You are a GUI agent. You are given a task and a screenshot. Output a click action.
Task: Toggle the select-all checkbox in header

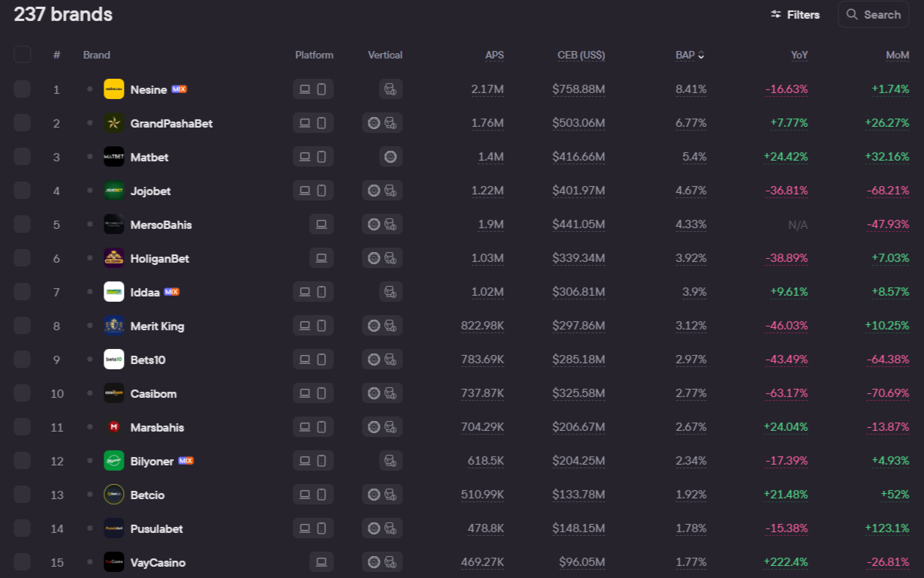click(23, 55)
